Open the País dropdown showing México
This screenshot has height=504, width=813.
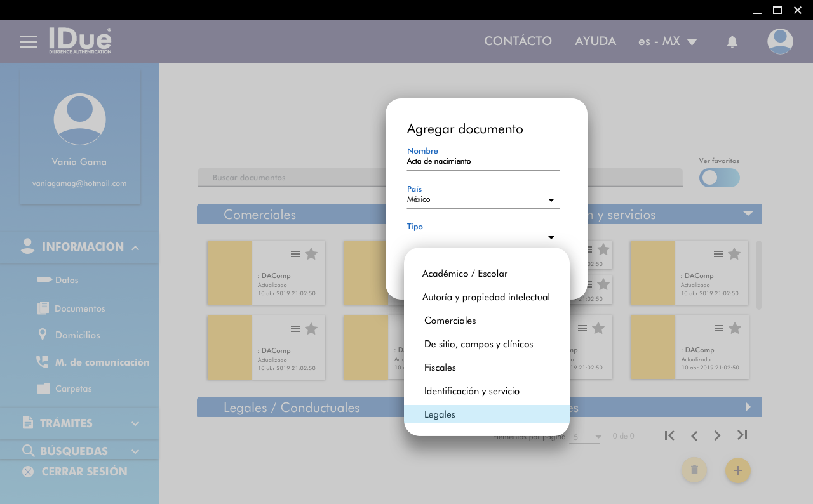[x=483, y=200]
